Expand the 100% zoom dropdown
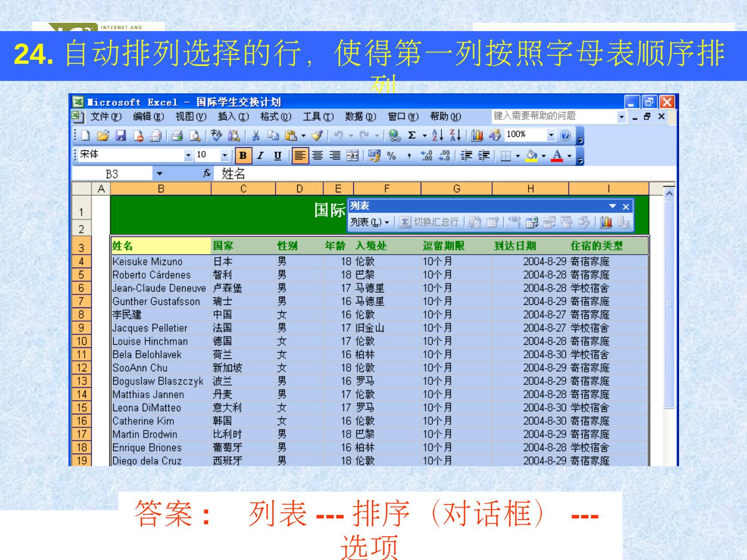747x560 pixels. 551,135
